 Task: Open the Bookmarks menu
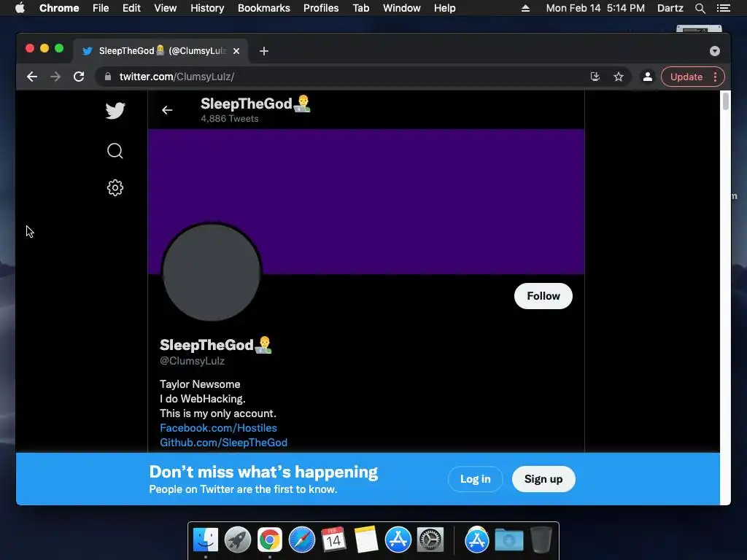[x=264, y=8]
